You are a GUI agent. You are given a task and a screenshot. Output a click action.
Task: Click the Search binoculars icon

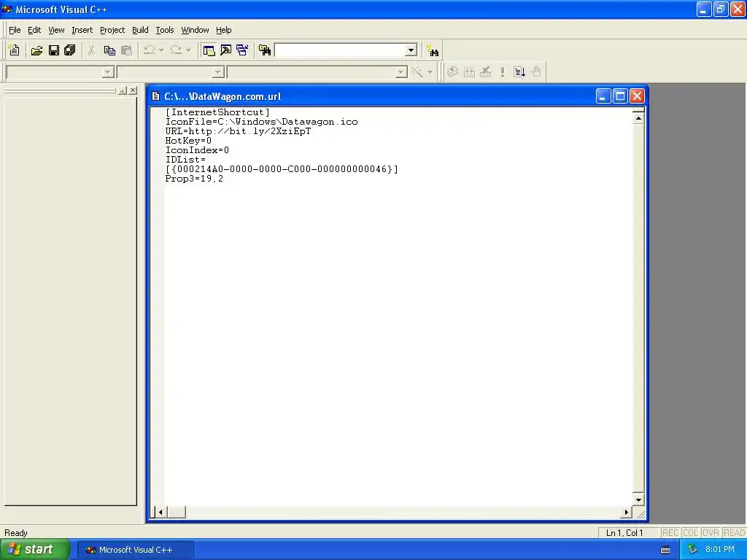pyautogui.click(x=433, y=50)
